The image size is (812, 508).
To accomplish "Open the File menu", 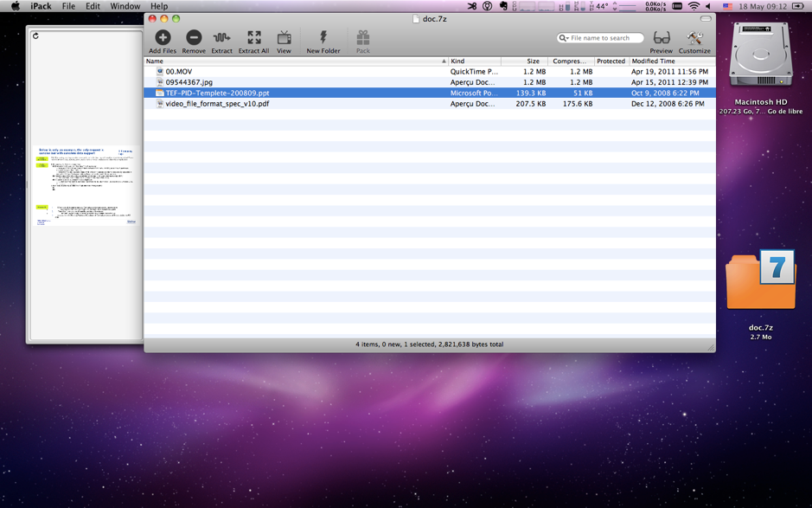I will [68, 6].
